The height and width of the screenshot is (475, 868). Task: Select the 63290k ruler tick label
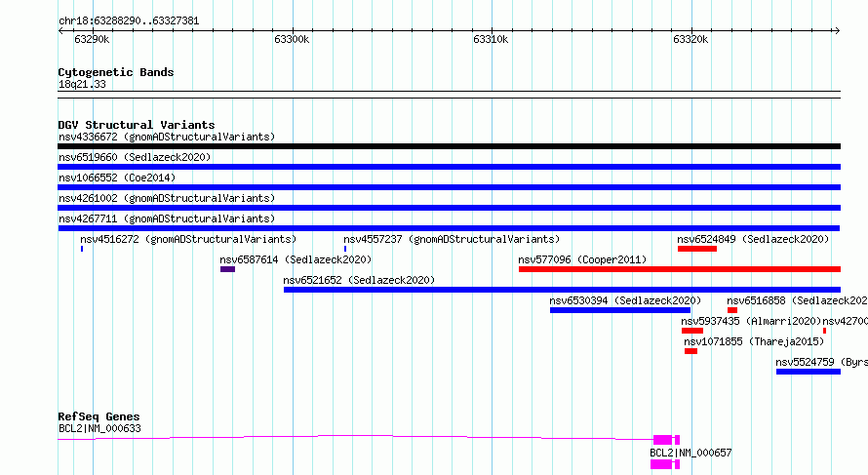pyautogui.click(x=92, y=39)
